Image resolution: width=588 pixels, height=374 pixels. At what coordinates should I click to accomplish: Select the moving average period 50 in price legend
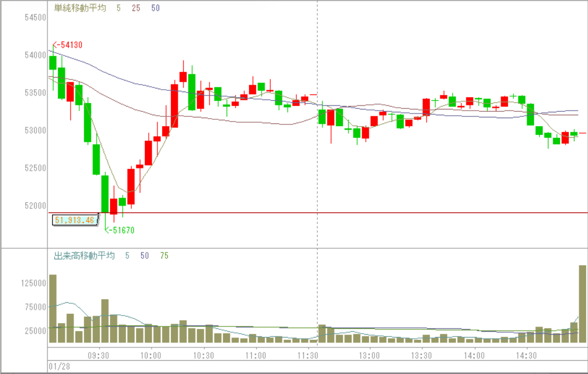pyautogui.click(x=156, y=8)
